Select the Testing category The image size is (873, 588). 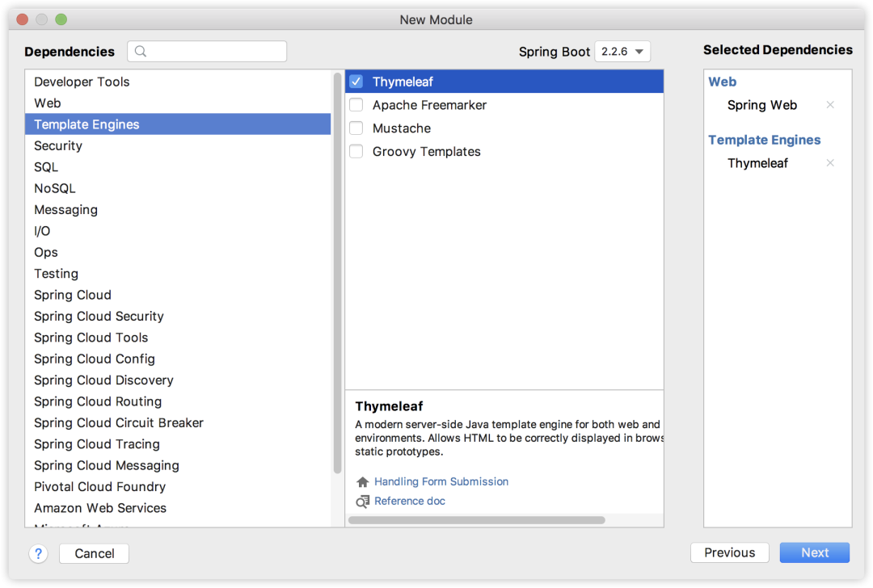[178, 274]
